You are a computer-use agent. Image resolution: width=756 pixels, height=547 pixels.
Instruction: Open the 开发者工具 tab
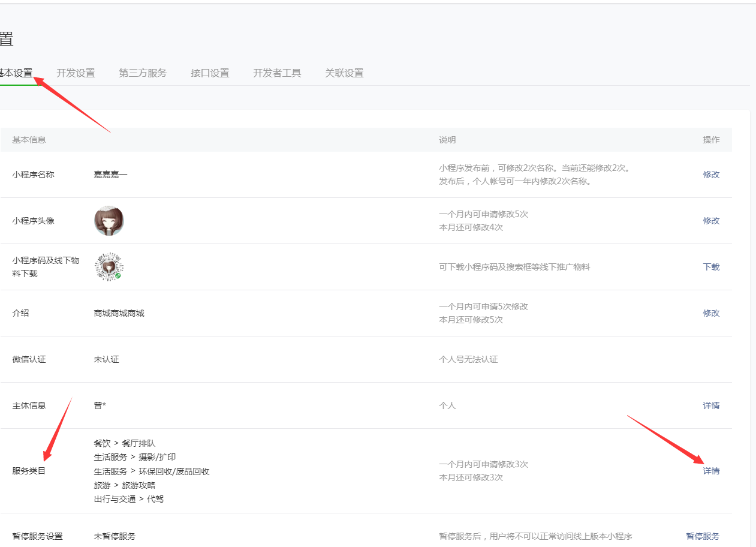(x=277, y=73)
